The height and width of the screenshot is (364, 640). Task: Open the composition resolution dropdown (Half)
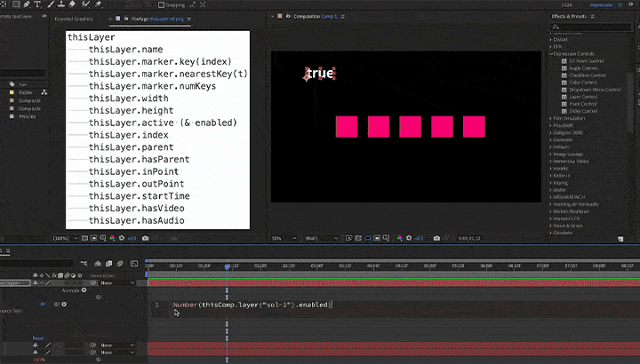click(322, 238)
